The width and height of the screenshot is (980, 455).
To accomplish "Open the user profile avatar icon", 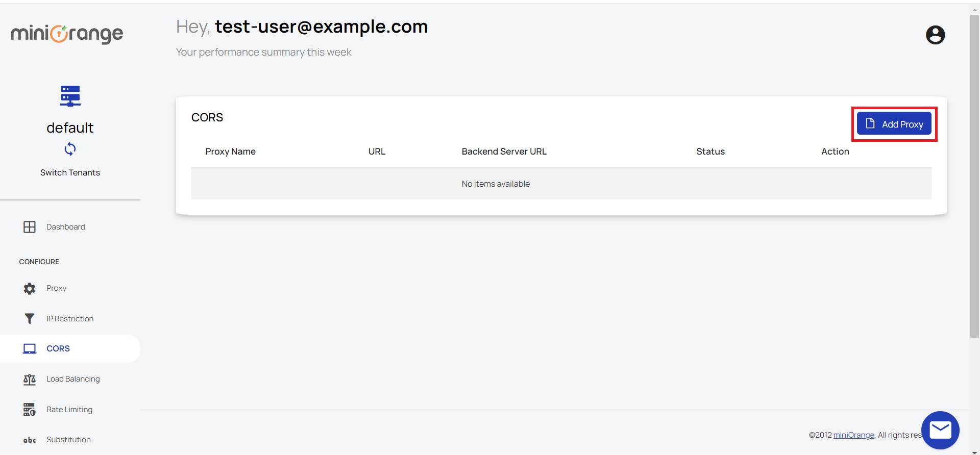I will coord(935,35).
